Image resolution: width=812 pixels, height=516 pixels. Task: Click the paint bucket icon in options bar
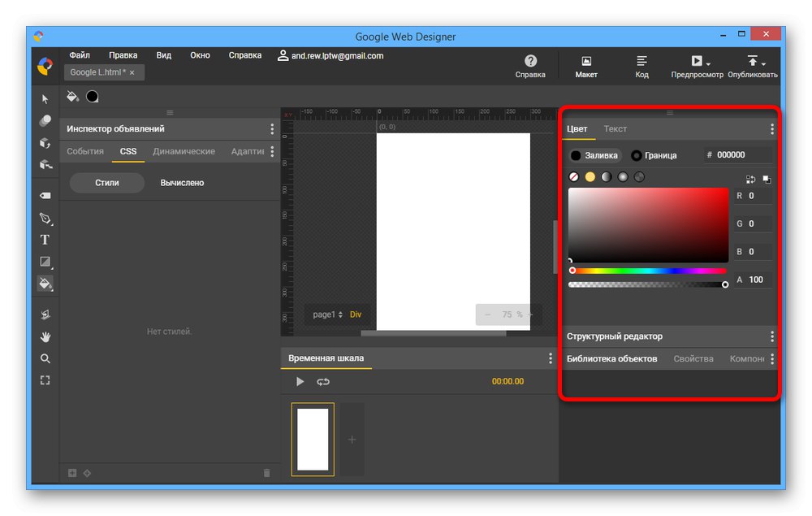point(72,97)
